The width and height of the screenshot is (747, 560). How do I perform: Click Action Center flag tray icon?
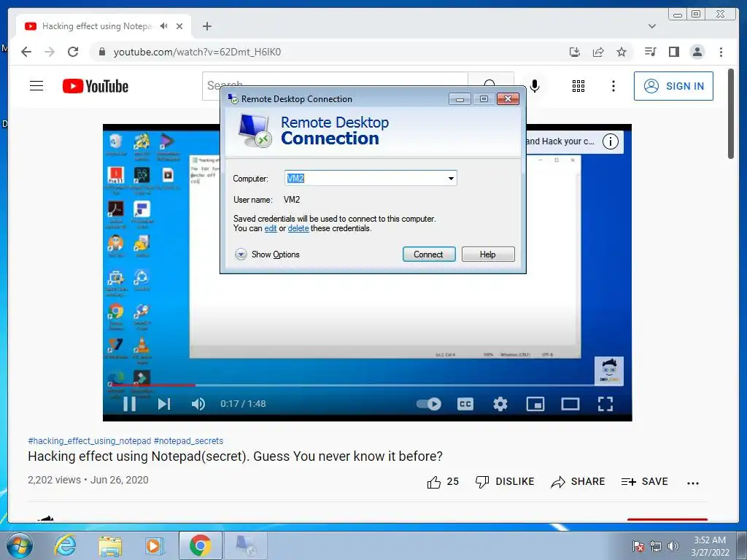coord(638,546)
